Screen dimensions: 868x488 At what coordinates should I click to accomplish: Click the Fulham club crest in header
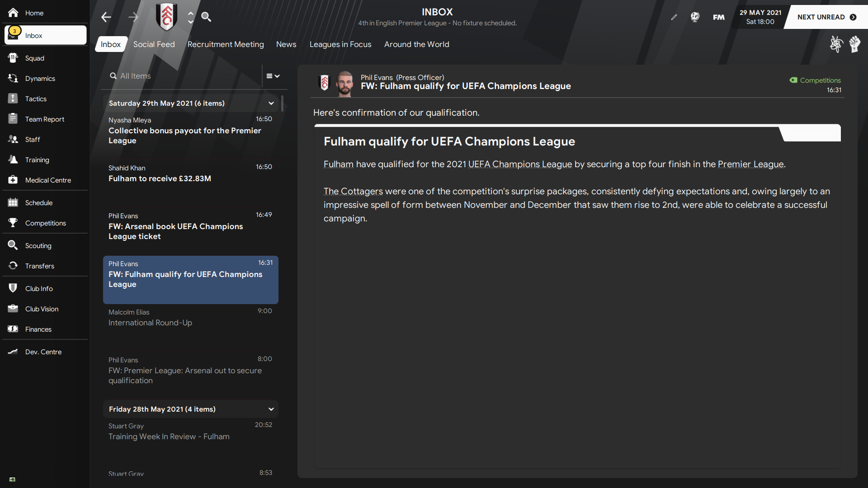tap(166, 17)
